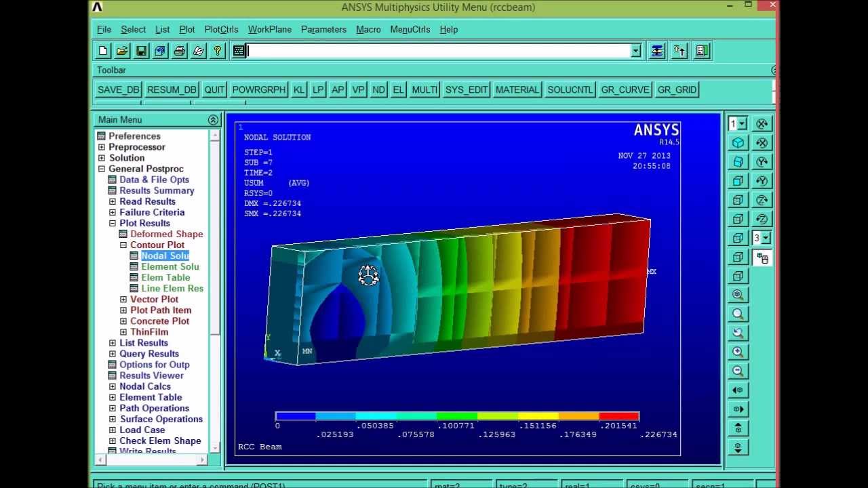Click Raise Hidden icon beside command input
868x488 pixels.
tap(657, 51)
